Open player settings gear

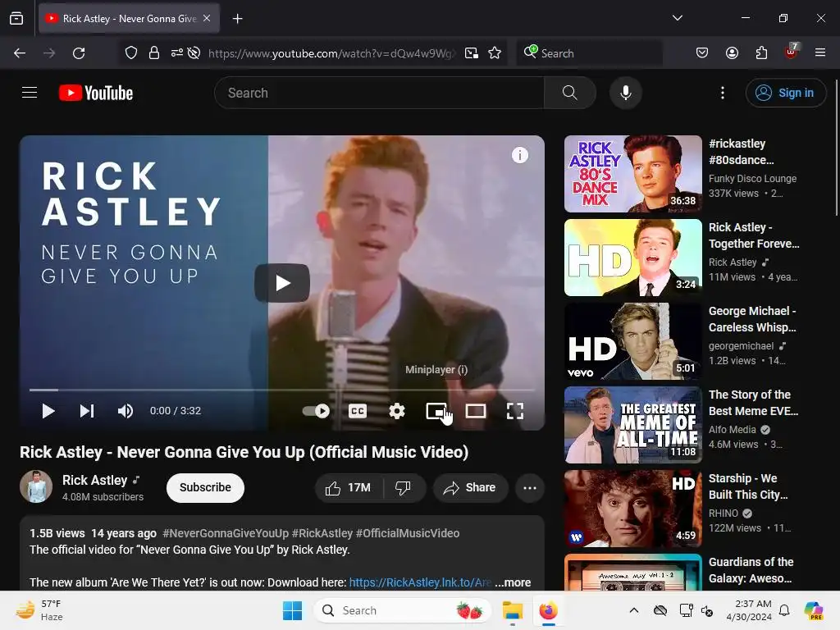(x=396, y=411)
